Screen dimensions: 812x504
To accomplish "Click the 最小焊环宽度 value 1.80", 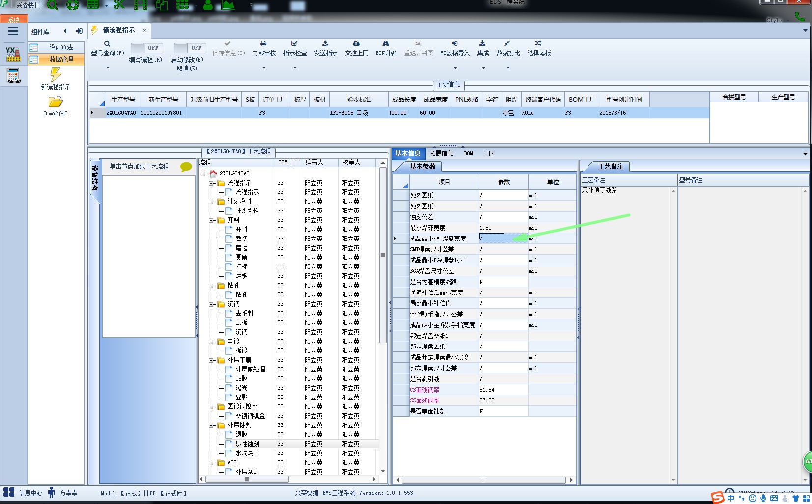I will coord(504,228).
